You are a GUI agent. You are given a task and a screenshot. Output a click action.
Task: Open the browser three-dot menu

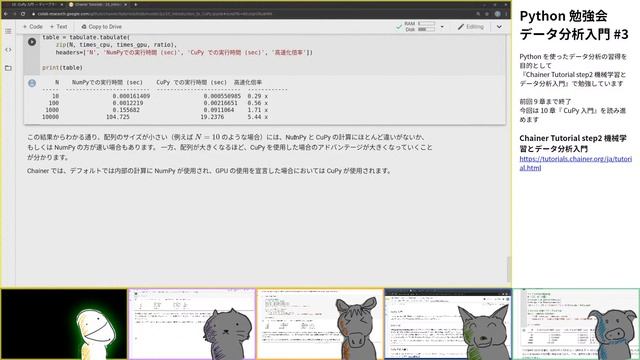click(506, 13)
